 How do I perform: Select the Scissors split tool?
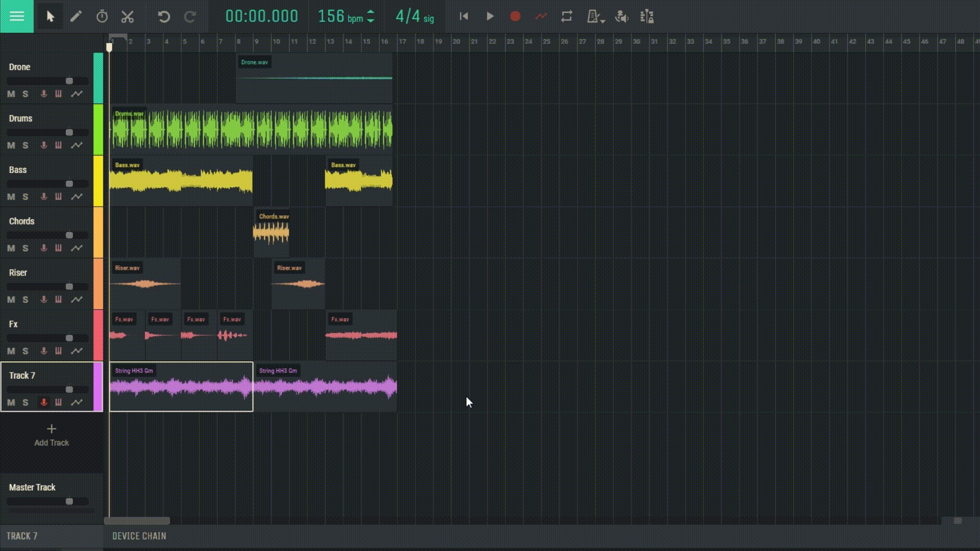128,16
